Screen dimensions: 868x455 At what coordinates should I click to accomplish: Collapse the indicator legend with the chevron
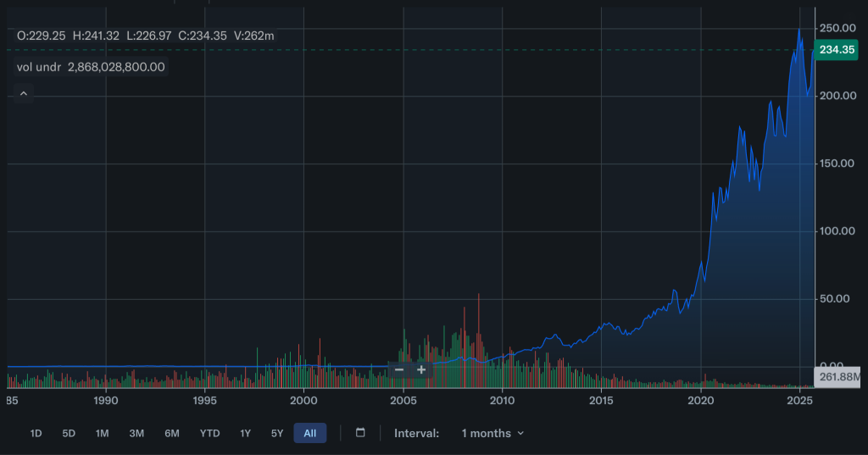23,93
